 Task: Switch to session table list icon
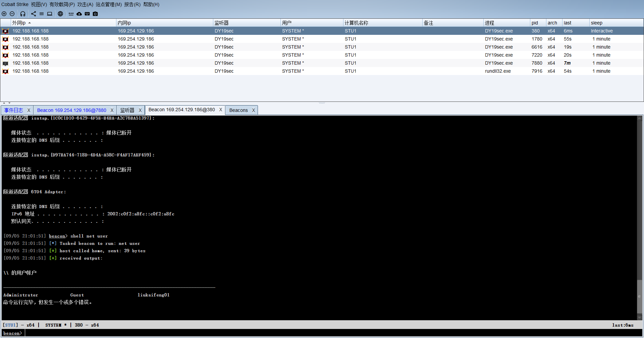[42, 14]
